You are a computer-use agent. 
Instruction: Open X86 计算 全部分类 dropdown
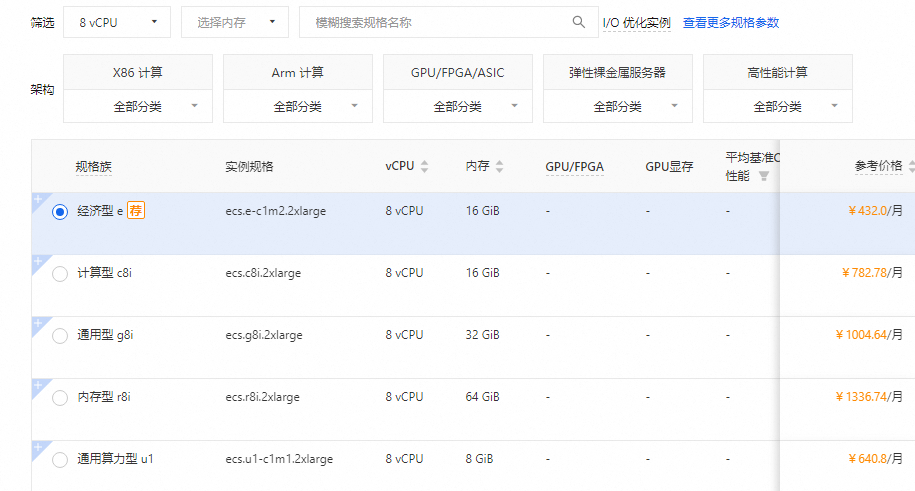pos(138,106)
